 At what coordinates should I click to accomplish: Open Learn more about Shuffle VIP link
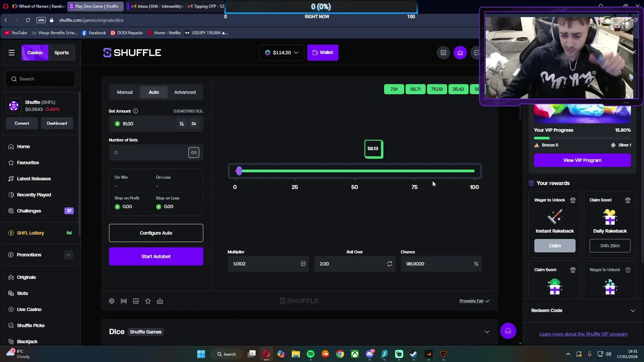coord(583,334)
